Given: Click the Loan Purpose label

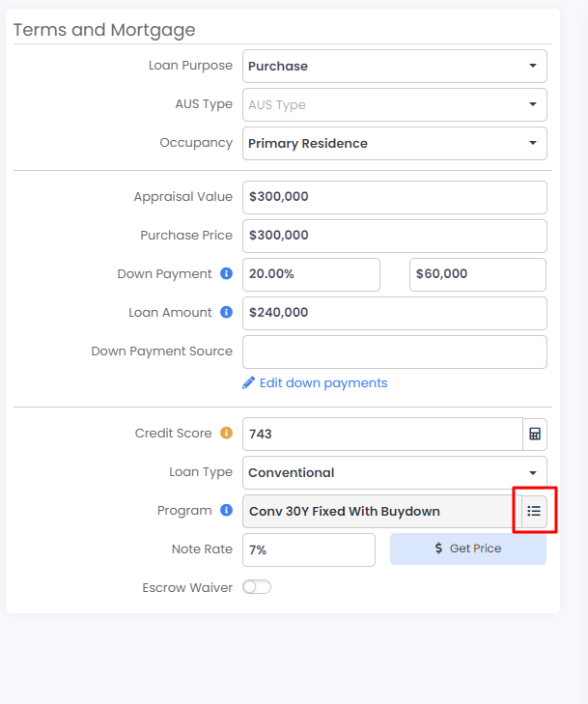Looking at the screenshot, I should (190, 65).
